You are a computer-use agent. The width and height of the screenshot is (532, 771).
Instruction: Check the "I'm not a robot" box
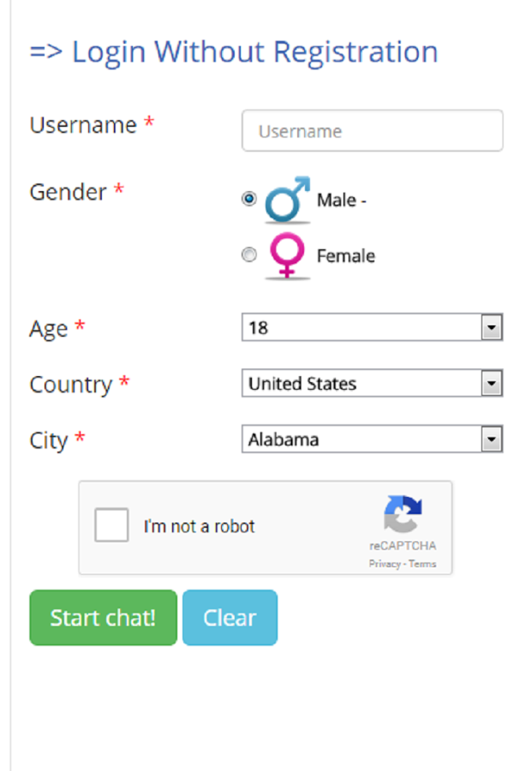tap(112, 525)
